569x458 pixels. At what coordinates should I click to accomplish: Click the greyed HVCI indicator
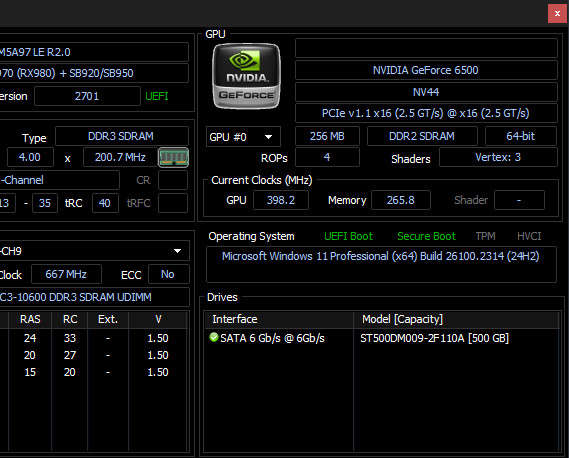tap(529, 236)
